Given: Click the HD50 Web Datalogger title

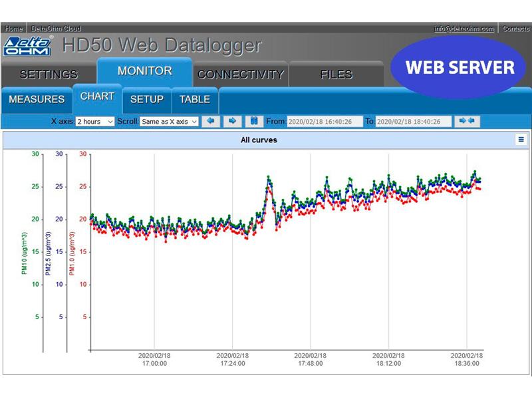Looking at the screenshot, I should 162,45.
